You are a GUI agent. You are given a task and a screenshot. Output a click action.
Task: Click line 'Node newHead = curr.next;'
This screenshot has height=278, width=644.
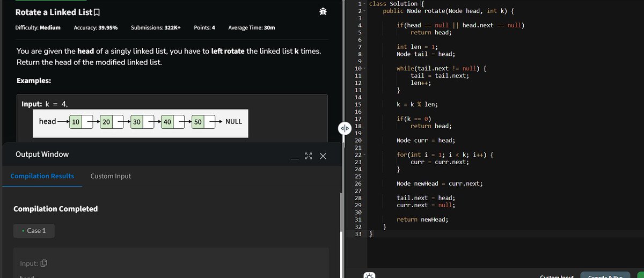(440, 184)
